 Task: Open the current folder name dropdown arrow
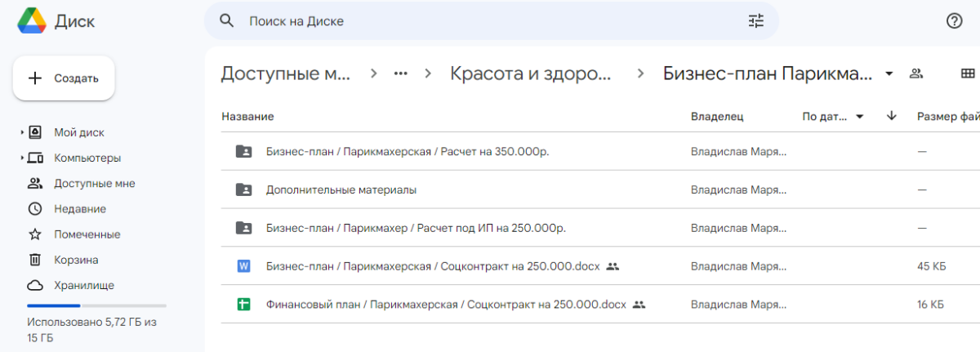tap(889, 74)
